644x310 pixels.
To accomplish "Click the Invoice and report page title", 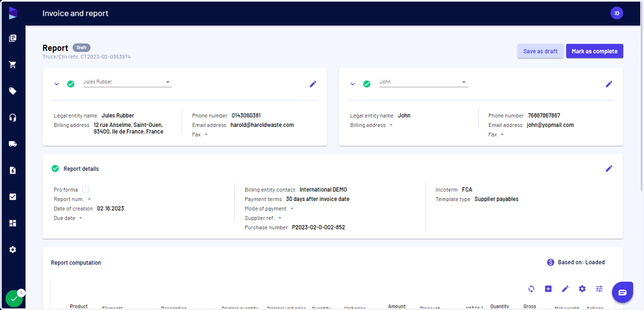I will 75,13.
